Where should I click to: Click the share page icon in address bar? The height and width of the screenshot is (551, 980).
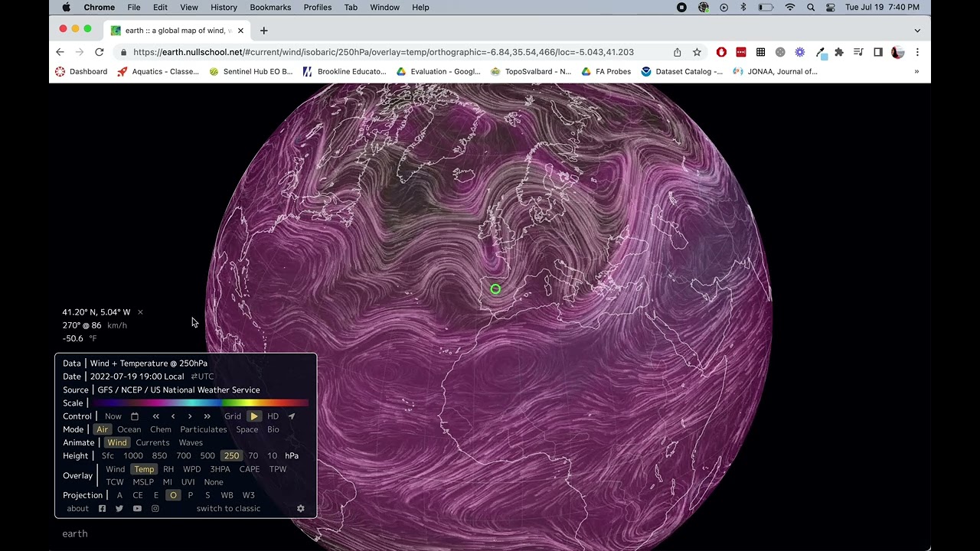[x=677, y=52]
